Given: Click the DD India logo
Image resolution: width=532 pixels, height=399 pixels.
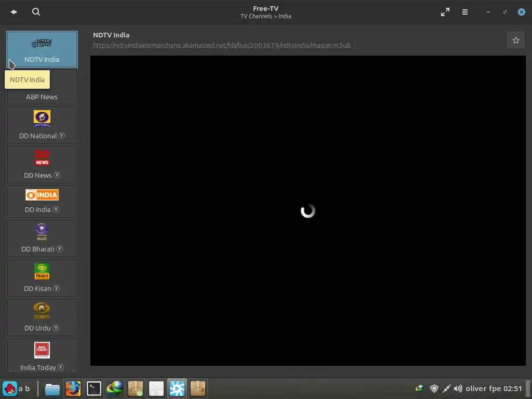Looking at the screenshot, I should coord(42,195).
